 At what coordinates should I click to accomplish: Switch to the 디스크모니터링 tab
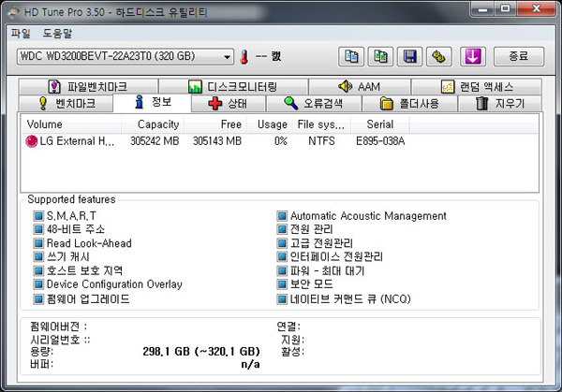(x=233, y=87)
